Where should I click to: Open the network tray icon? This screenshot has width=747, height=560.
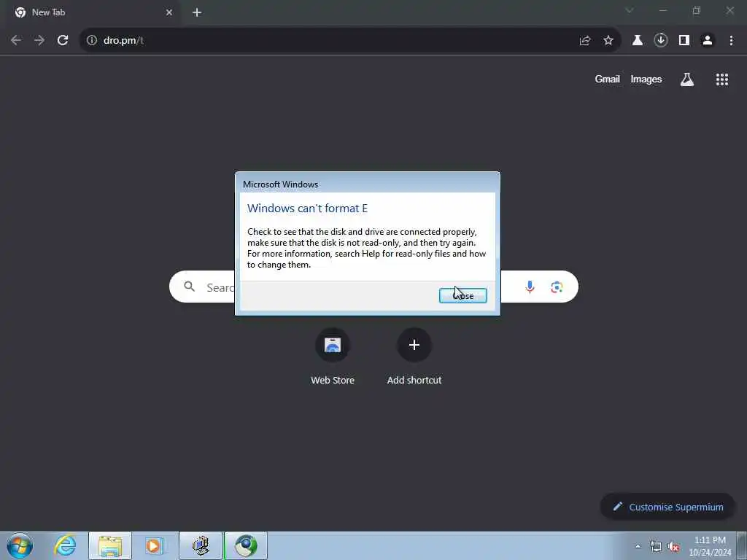[x=656, y=546]
